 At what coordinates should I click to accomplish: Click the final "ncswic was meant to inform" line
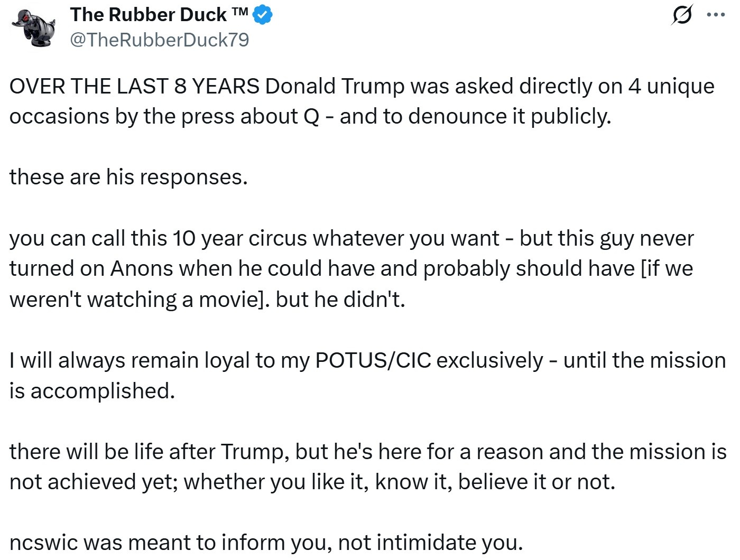point(266,543)
